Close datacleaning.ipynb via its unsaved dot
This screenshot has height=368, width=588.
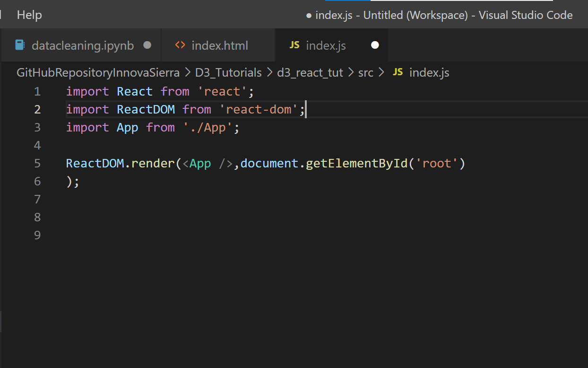(x=147, y=45)
